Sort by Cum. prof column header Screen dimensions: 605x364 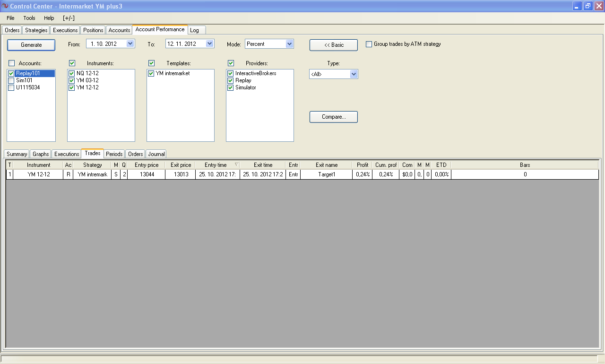pyautogui.click(x=386, y=165)
